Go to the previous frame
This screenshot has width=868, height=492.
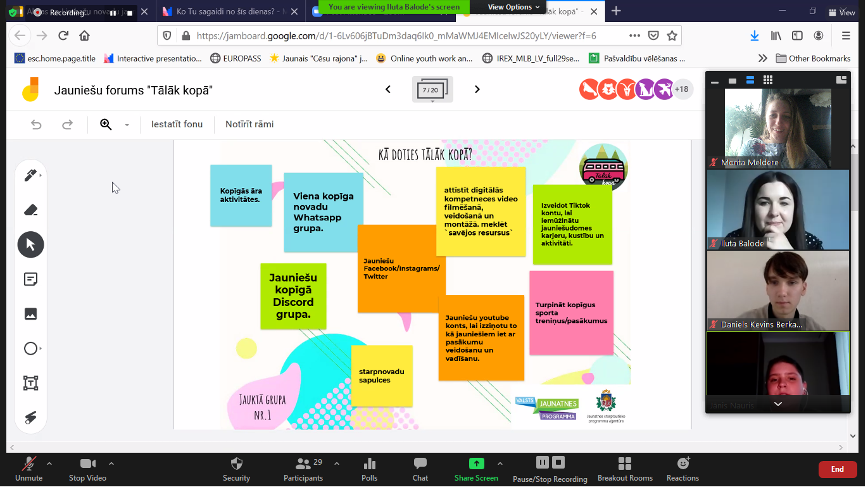click(388, 89)
